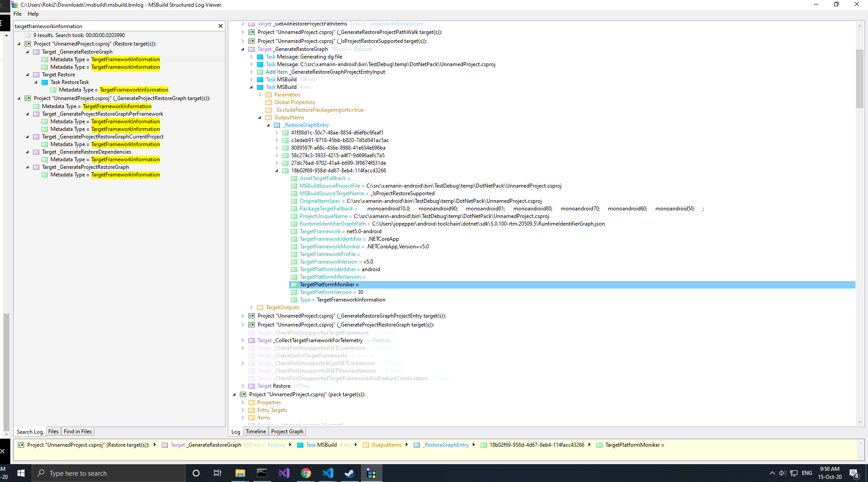Open the Find in Files tab
868x482 pixels.
coord(78,432)
